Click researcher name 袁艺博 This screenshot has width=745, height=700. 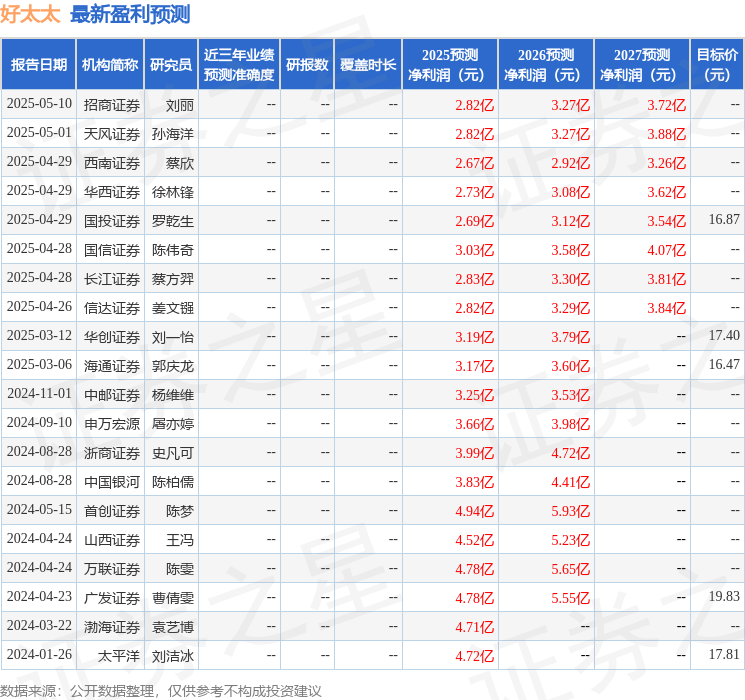(x=173, y=627)
